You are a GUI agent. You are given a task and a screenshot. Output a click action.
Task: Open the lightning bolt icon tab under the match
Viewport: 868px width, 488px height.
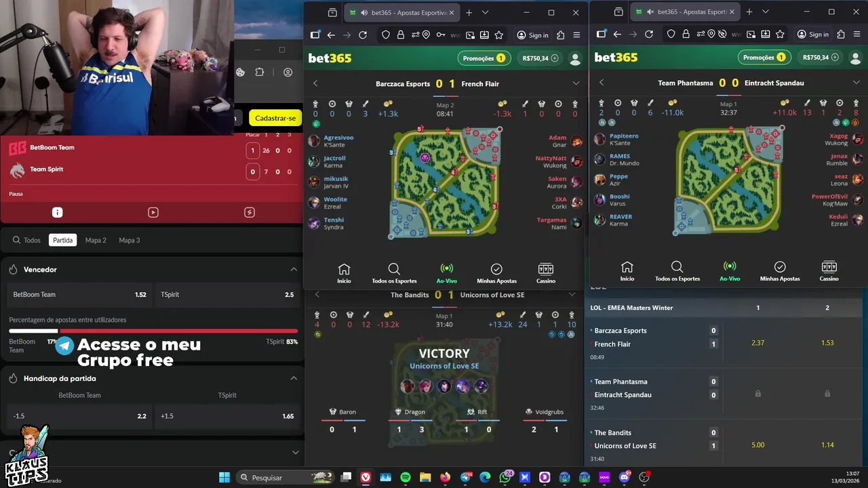click(250, 212)
